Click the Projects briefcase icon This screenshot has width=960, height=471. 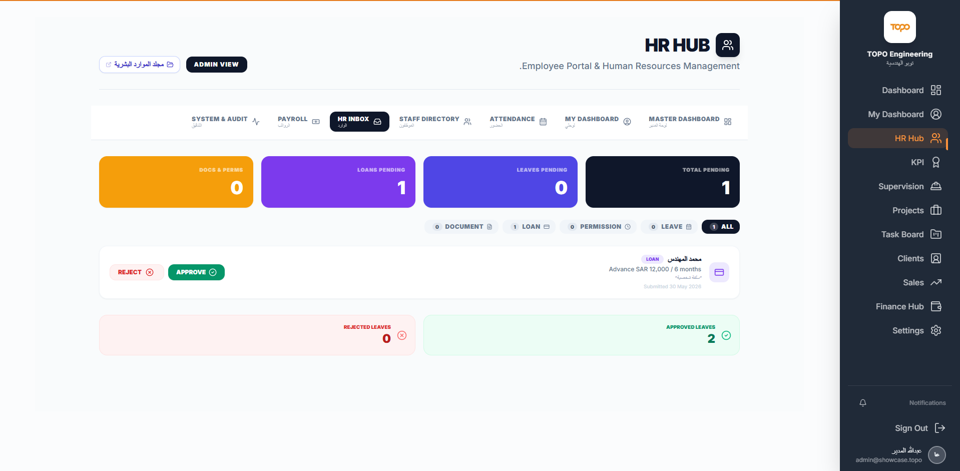tap(936, 210)
